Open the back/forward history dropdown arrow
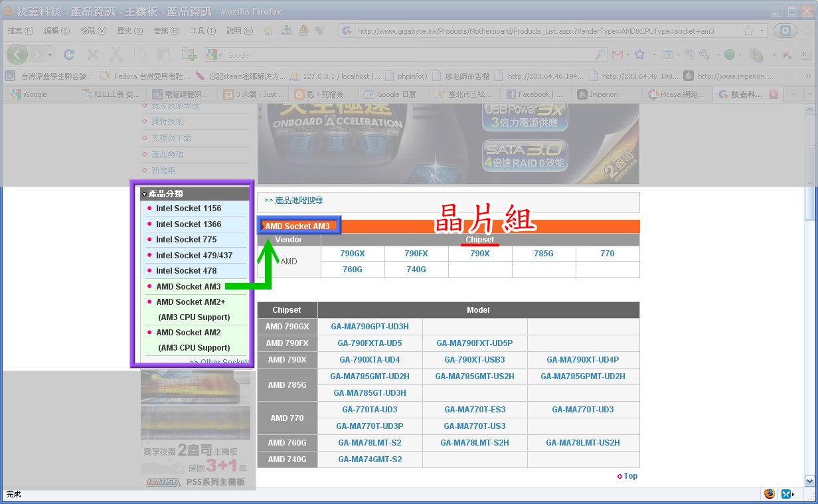 click(50, 54)
